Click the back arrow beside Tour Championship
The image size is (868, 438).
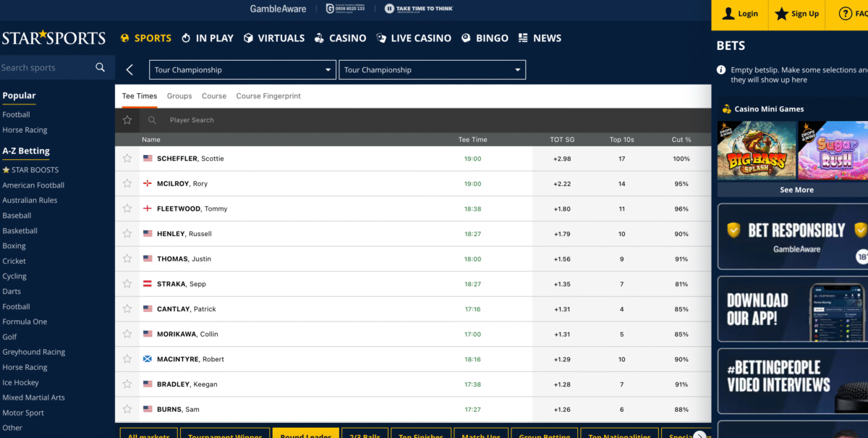(129, 70)
